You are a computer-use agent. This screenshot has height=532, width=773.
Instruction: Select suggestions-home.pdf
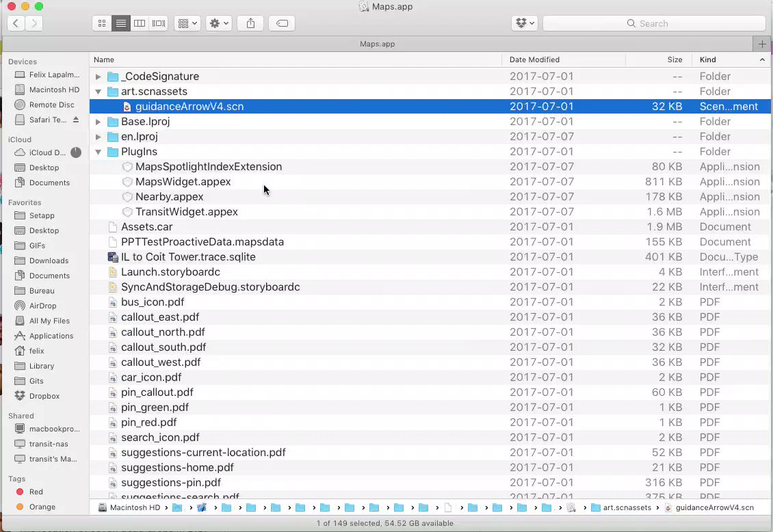177,468
